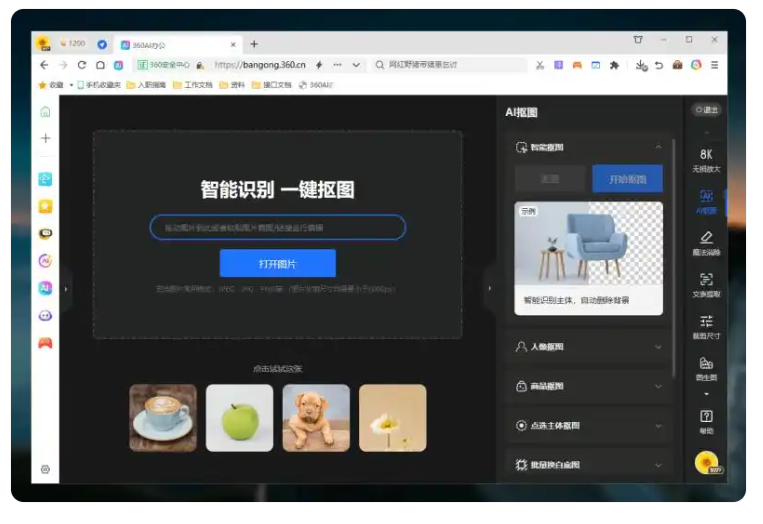Open the red game controller sidebar icon
This screenshot has height=524, width=763.
45,343
